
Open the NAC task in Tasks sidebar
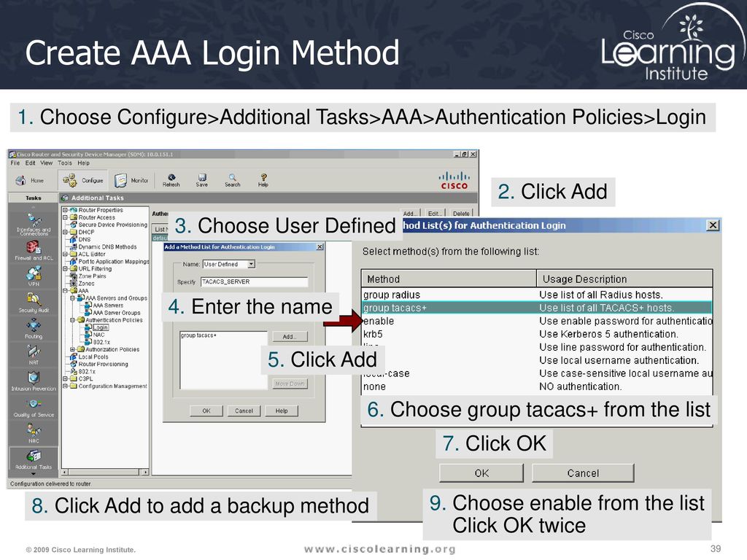[x=34, y=434]
